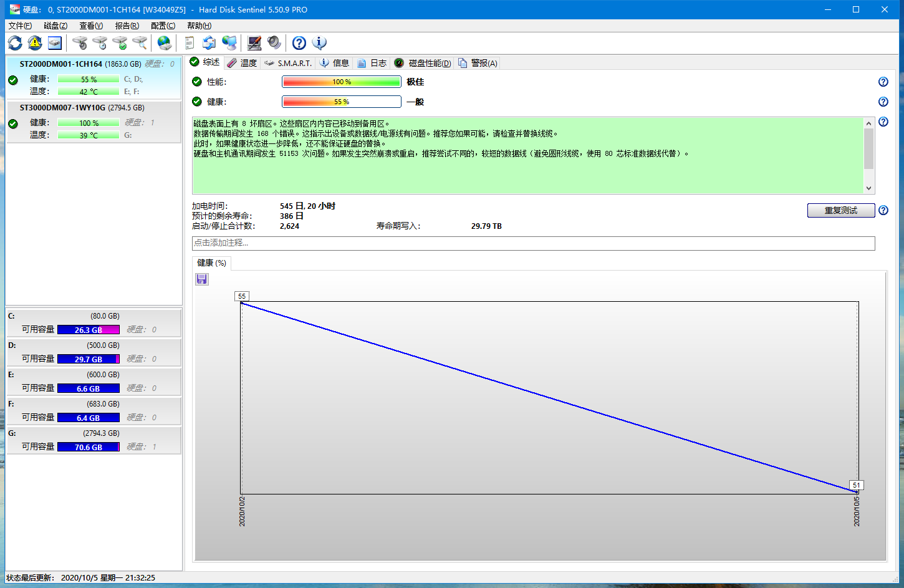
Task: Open help for the 性能 row
Action: click(883, 82)
